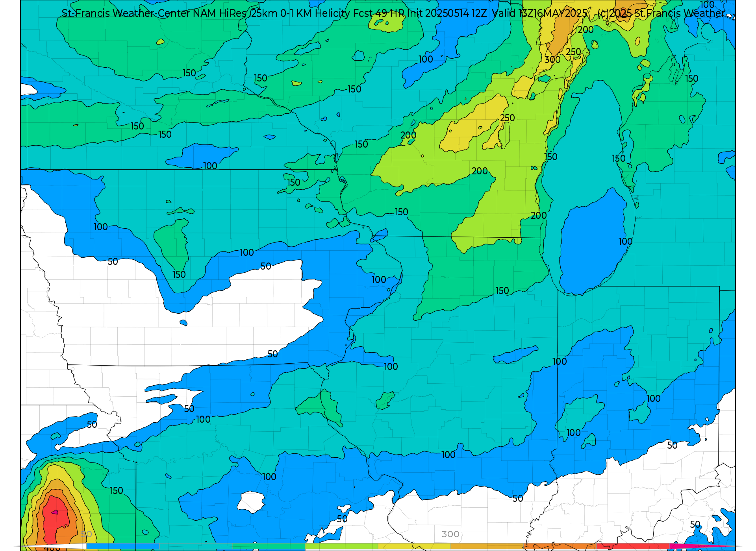Click the gray "300" label above the color bar
Viewport: 756px width, 551px height.
pos(450,534)
